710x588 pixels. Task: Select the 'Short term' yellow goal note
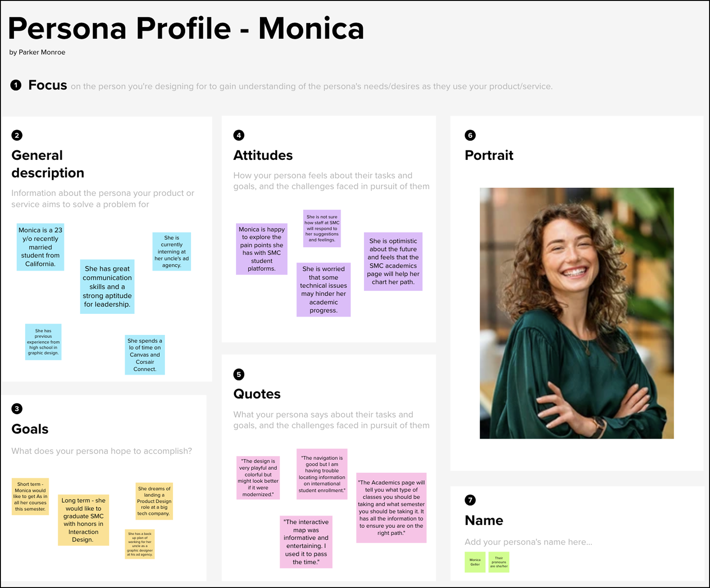[x=30, y=496]
